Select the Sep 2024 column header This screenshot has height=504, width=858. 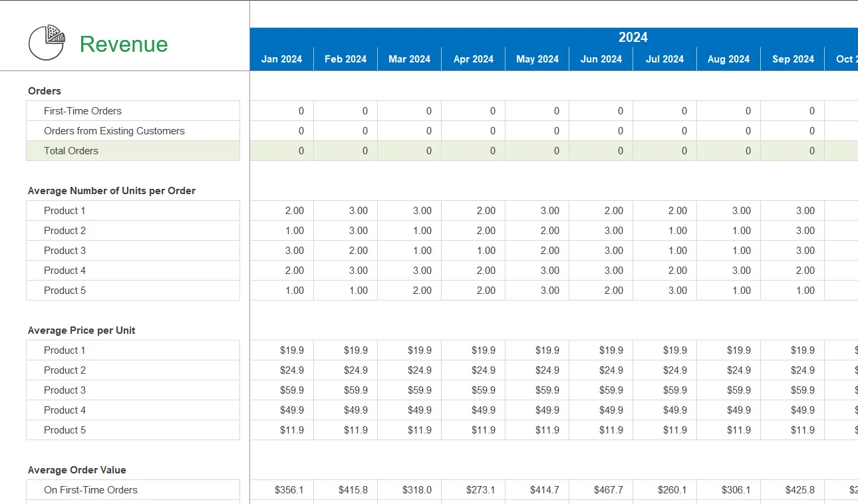(792, 59)
